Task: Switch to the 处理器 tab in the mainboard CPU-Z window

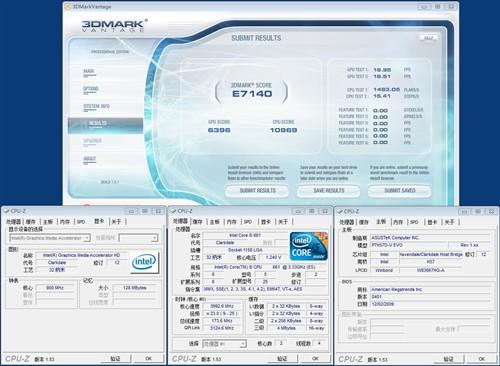Action: (x=347, y=222)
